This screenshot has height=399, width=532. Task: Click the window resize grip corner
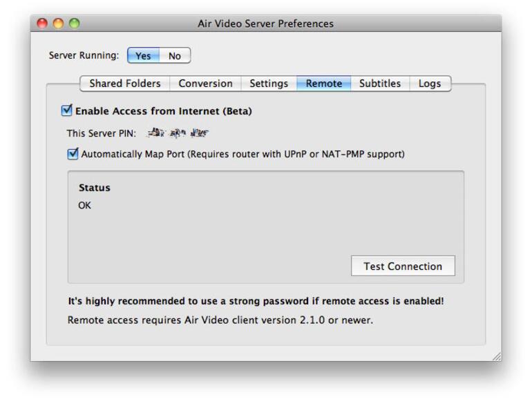(x=495, y=356)
